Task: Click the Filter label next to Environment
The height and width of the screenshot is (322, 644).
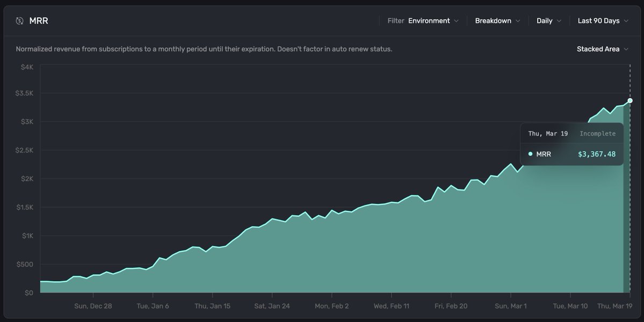Action: point(396,21)
